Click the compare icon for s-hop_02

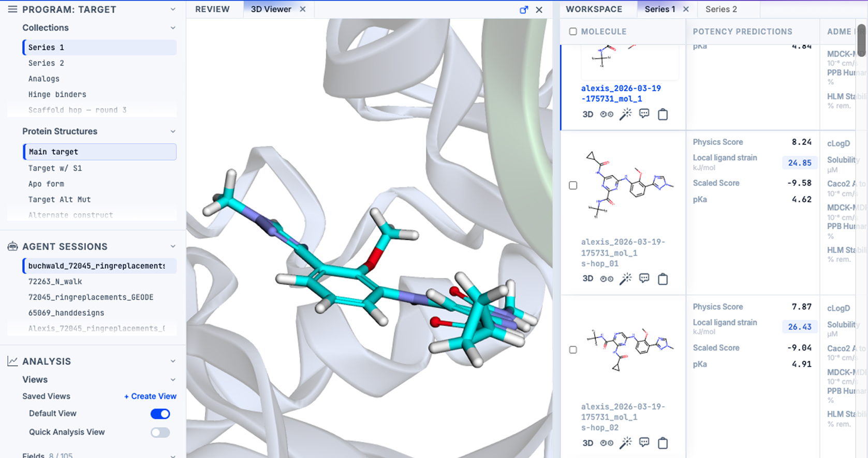point(607,443)
